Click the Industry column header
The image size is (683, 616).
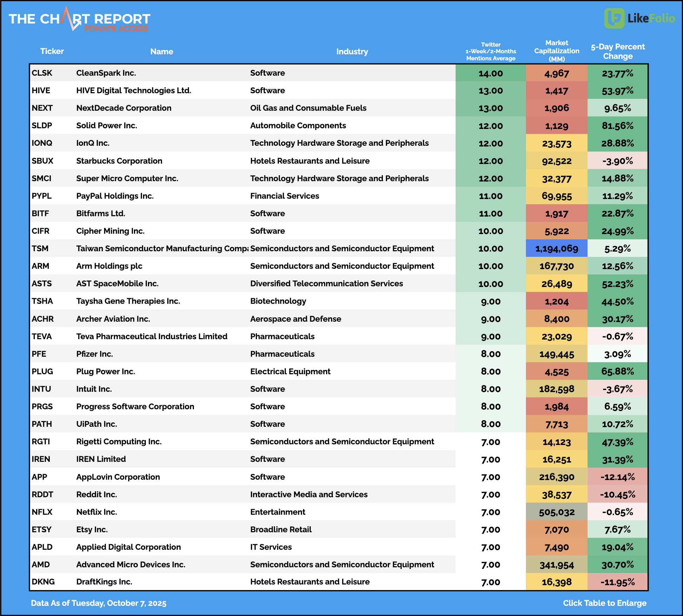(x=352, y=52)
